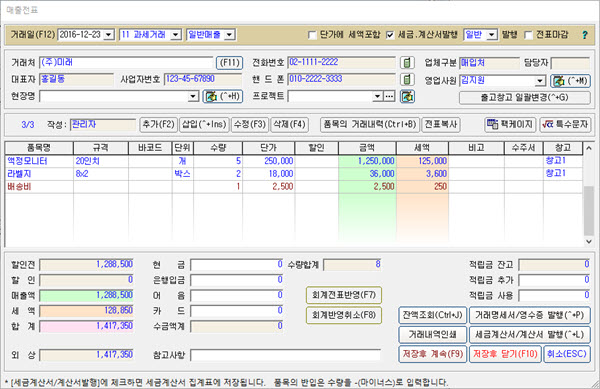Click 거래명세서/영수증 발행(^+P) button

click(x=530, y=315)
